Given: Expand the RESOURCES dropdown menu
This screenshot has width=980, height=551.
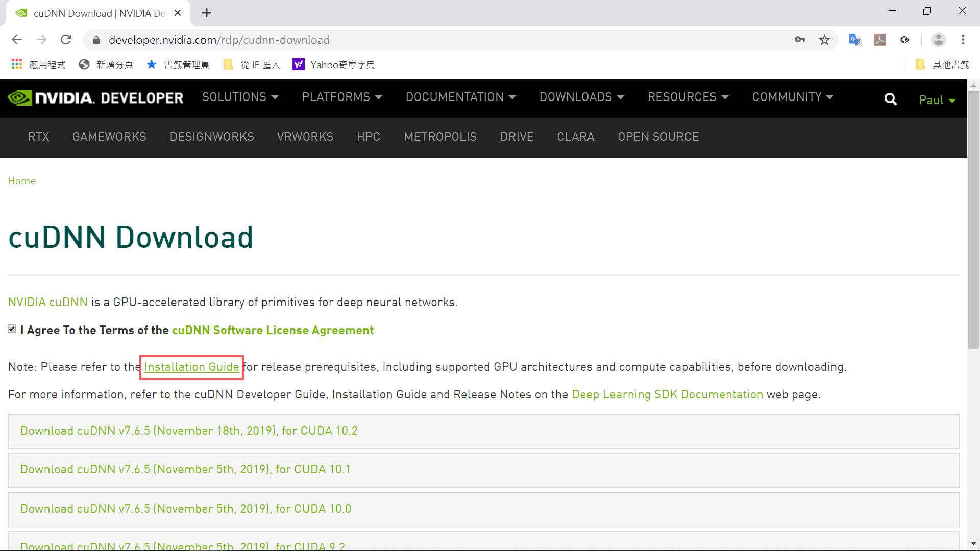Looking at the screenshot, I should (x=688, y=97).
